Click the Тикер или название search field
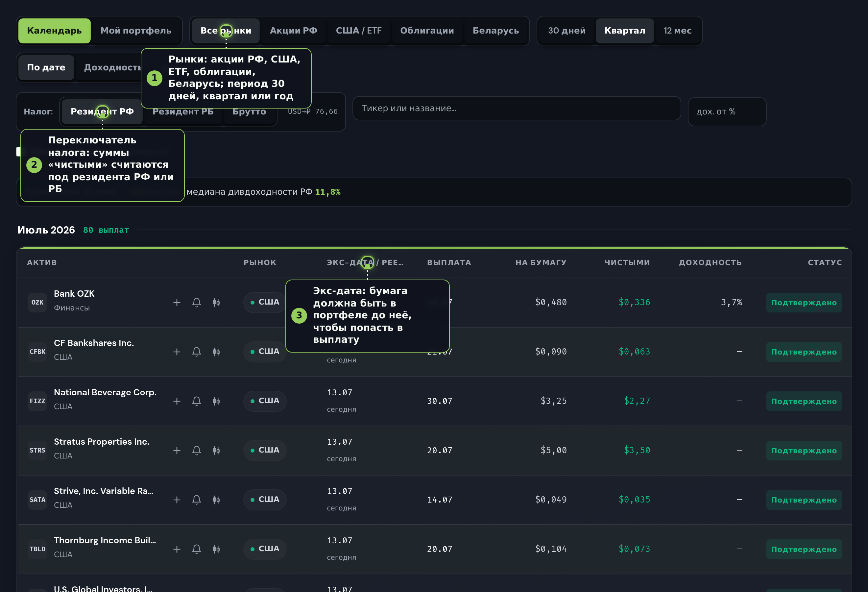868x592 pixels. pos(517,108)
